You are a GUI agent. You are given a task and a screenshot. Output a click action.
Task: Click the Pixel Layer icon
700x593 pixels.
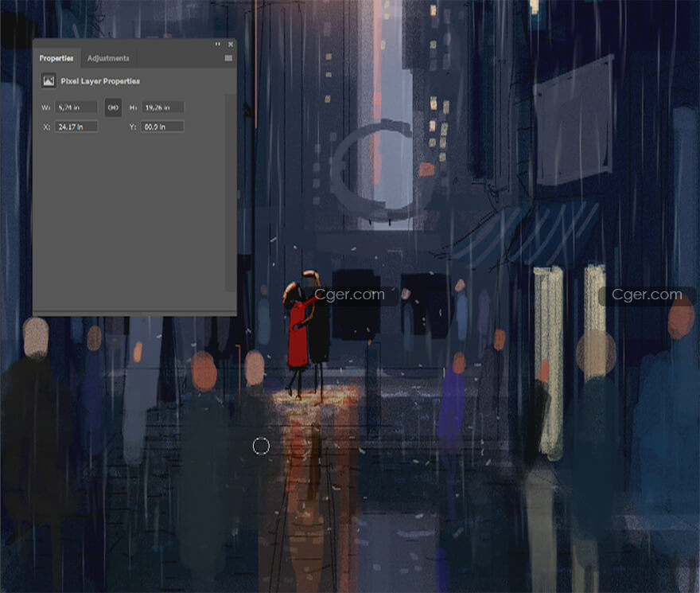click(49, 81)
